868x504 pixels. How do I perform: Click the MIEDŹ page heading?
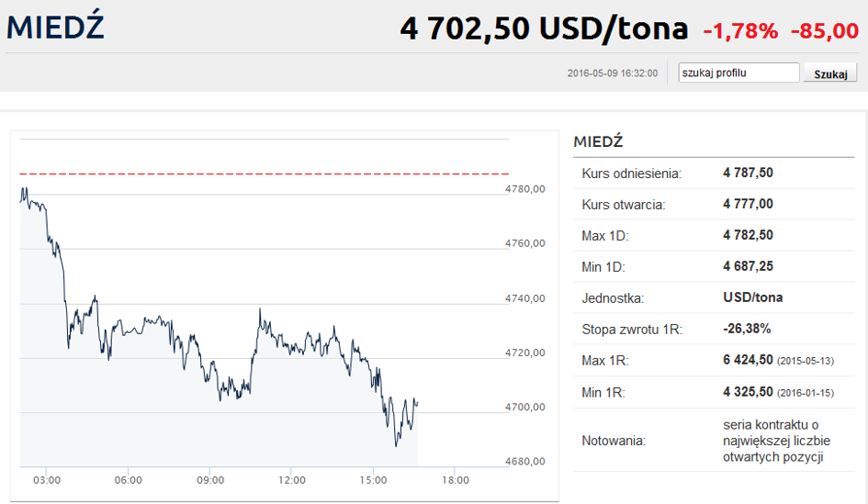(55, 28)
